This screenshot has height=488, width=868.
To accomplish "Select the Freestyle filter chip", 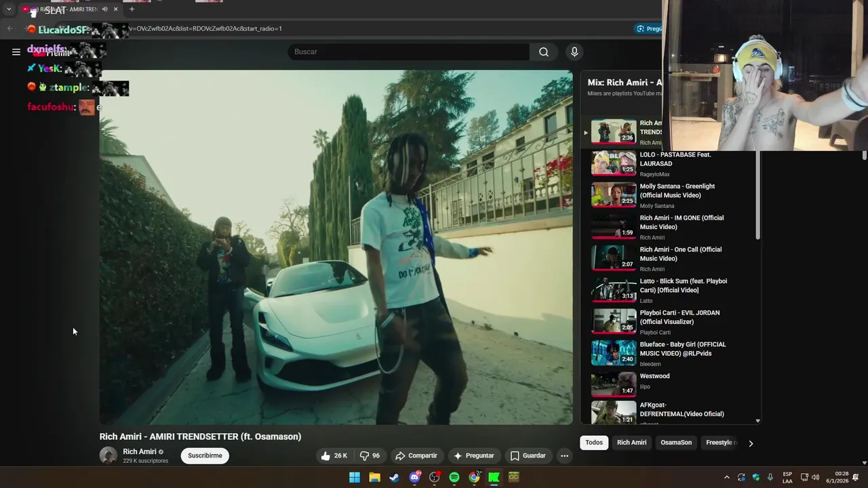I will coord(720,443).
